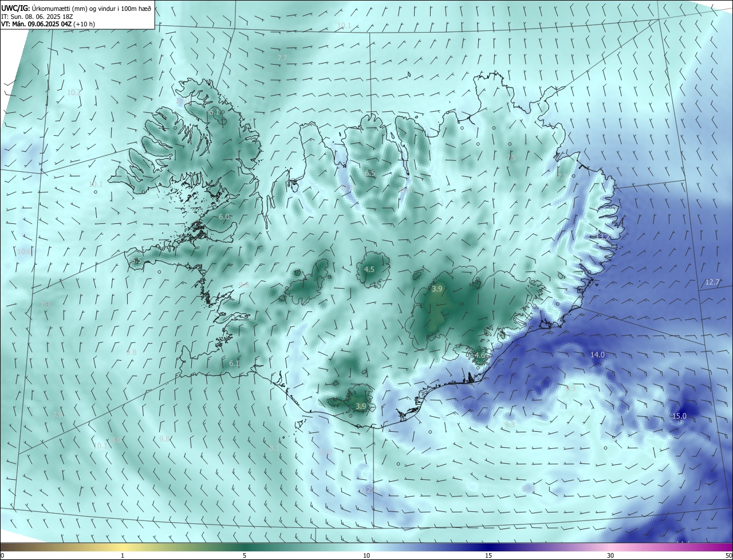This screenshot has height=560, width=733.
Task: Click the "(+10 h)" forecast offset text
Action: (84, 24)
